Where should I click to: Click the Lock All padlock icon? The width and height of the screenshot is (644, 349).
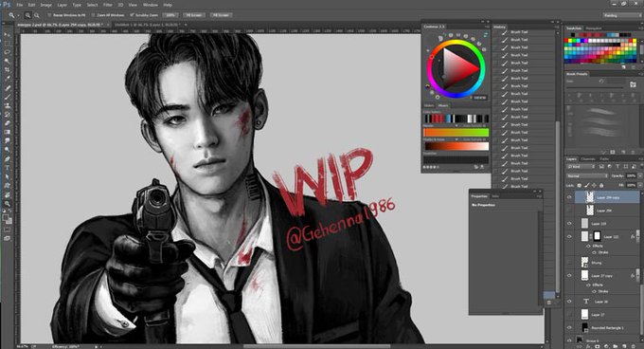[x=601, y=185]
